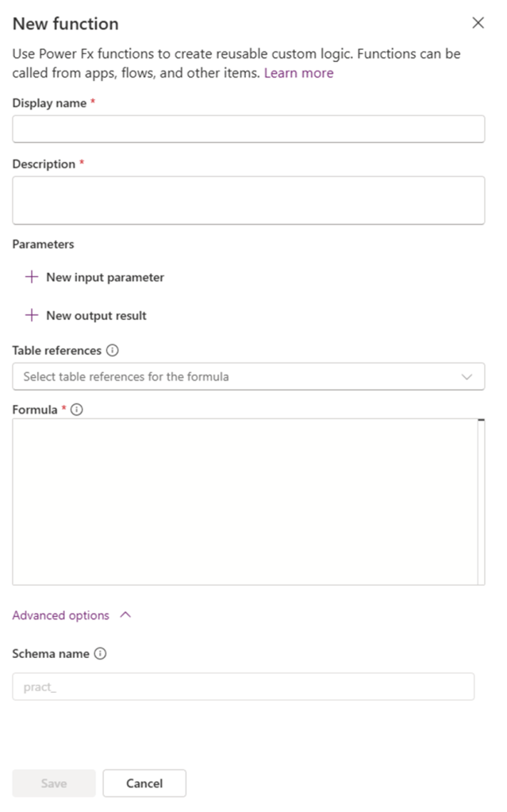This screenshot has width=507, height=812.
Task: Click the Formula editor vertical scrollbar
Action: point(481,502)
